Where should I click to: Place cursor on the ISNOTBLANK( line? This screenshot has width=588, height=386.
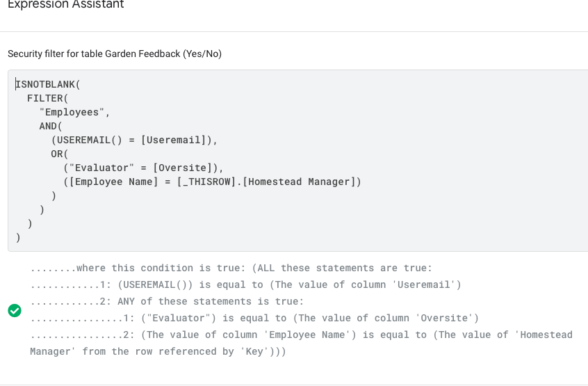48,84
